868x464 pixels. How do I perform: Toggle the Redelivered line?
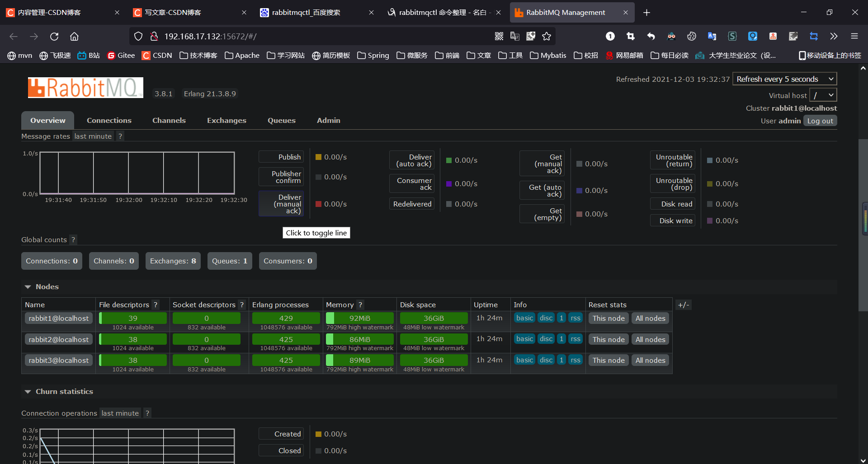[x=412, y=204]
